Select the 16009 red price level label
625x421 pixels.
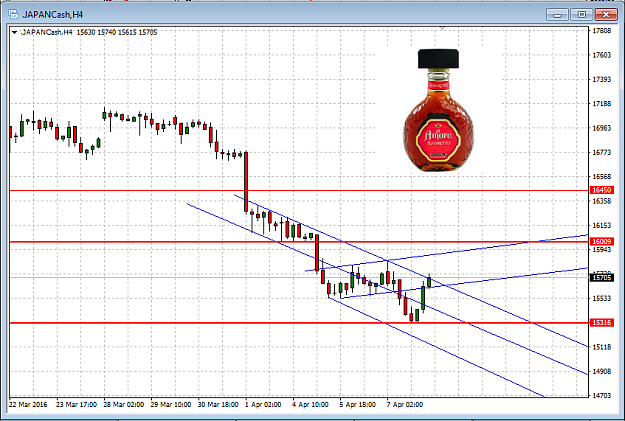tap(601, 242)
